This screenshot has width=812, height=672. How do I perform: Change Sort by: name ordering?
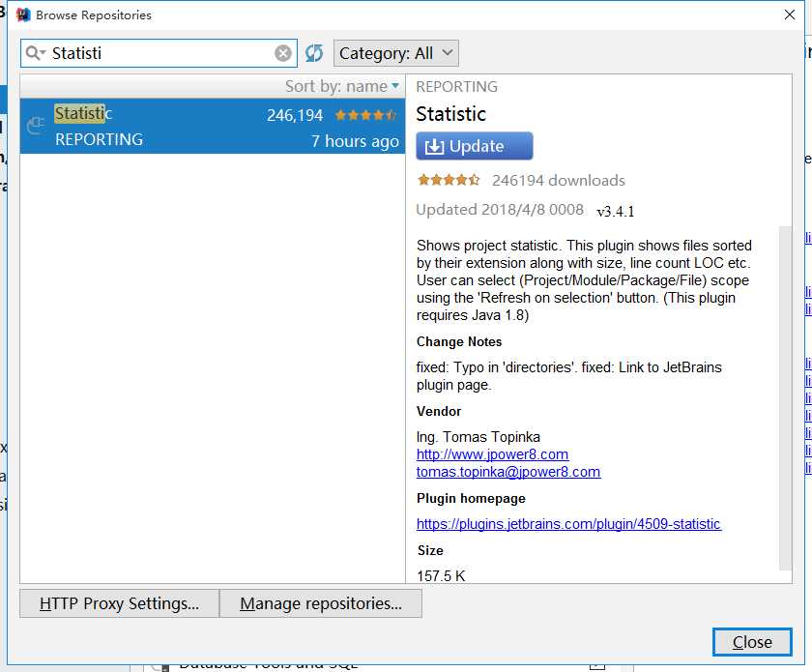342,86
